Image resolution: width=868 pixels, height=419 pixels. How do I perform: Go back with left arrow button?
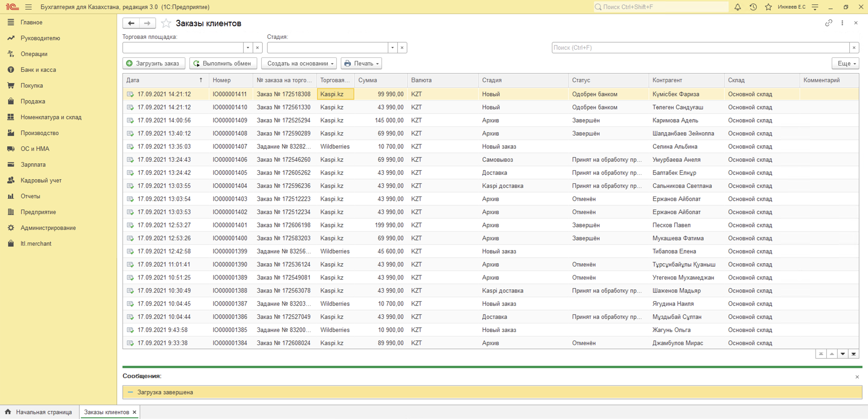tap(131, 23)
